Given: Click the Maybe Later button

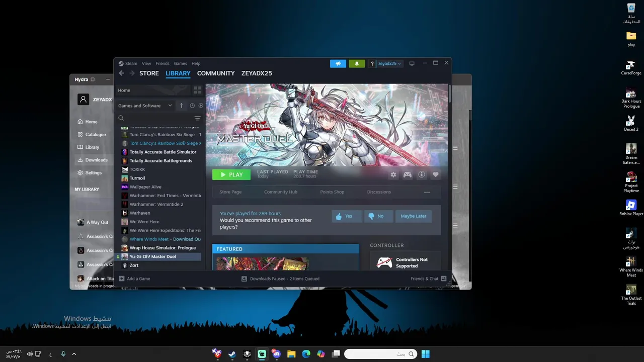Looking at the screenshot, I should point(414,216).
